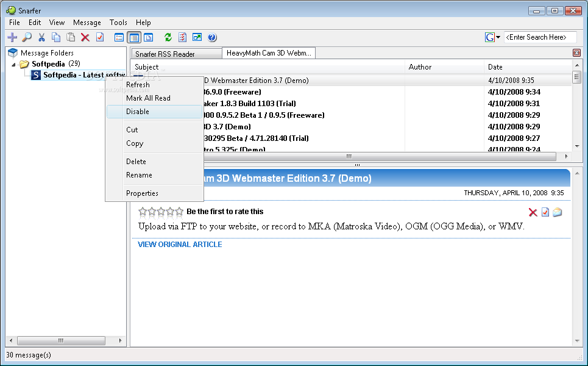Choose Mark All Read in context menu
The width and height of the screenshot is (588, 366).
tap(155, 98)
